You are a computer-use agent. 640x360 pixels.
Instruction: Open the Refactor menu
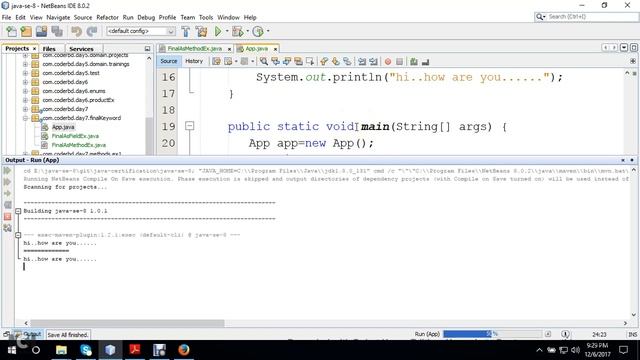tap(107, 18)
